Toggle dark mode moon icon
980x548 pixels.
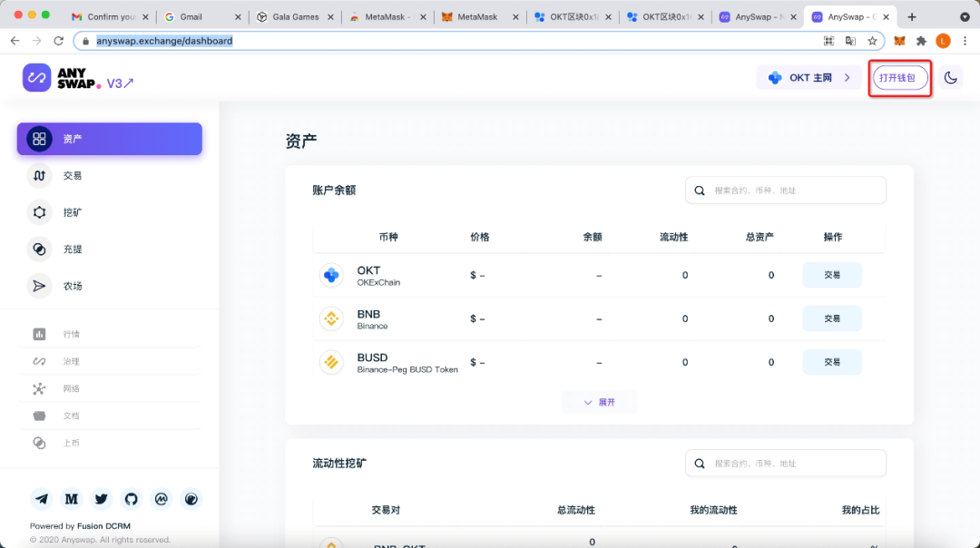(x=951, y=77)
